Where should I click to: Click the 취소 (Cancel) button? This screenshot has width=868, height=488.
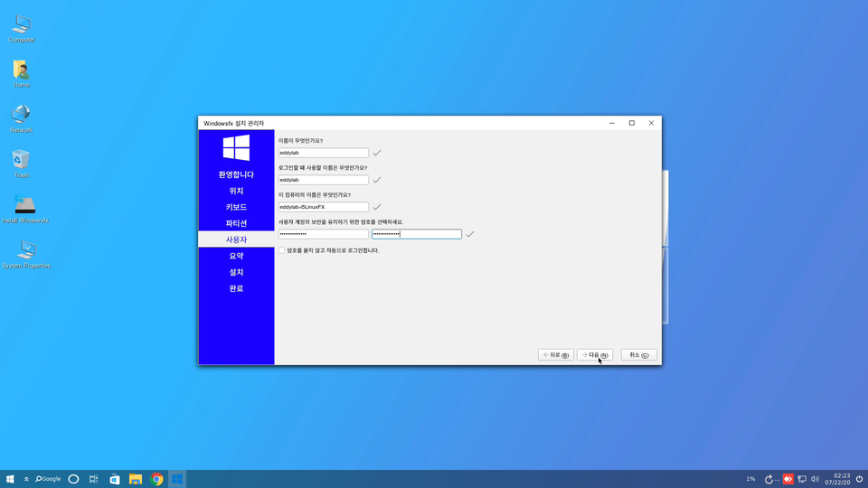(639, 354)
